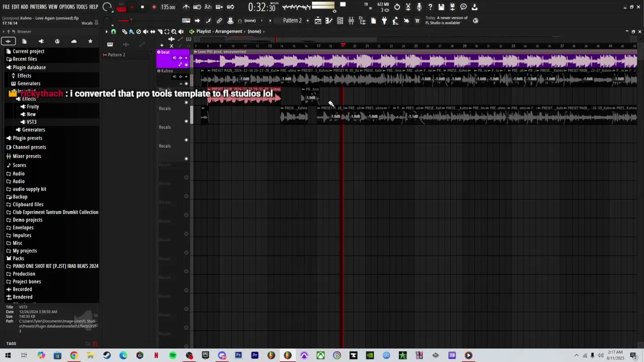Toggle loop recording icon

(230, 7)
